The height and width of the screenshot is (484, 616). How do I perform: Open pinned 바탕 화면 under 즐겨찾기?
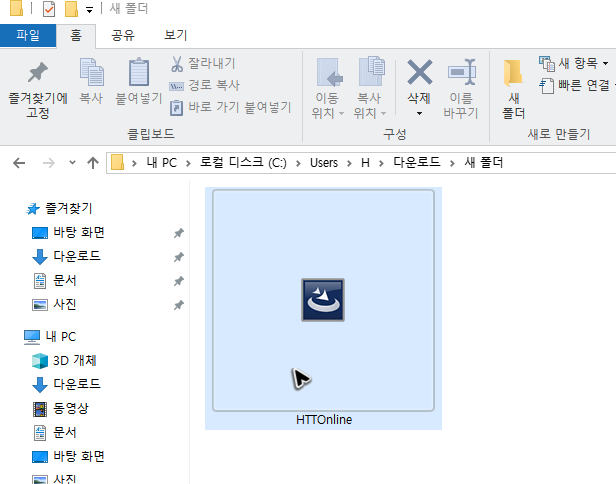point(68,233)
